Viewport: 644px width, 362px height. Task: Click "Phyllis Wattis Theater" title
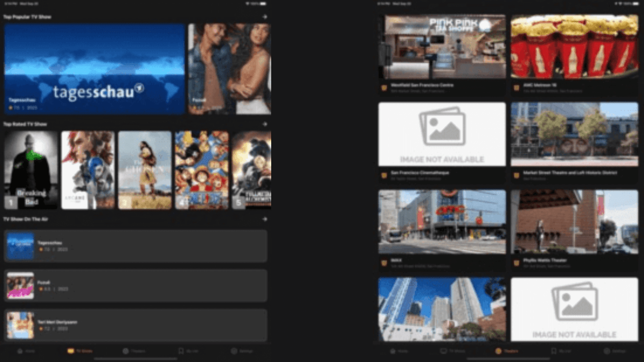point(544,261)
